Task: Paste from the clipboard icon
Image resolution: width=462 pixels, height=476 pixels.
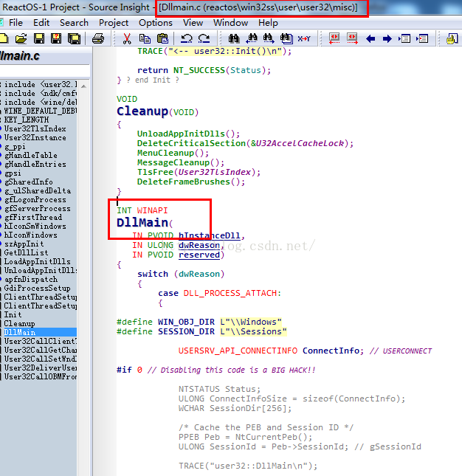Action: click(x=162, y=38)
